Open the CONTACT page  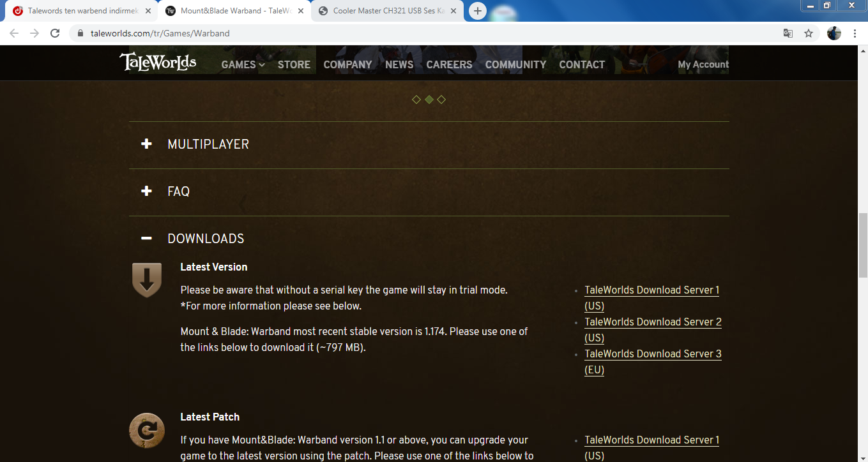[582, 64]
